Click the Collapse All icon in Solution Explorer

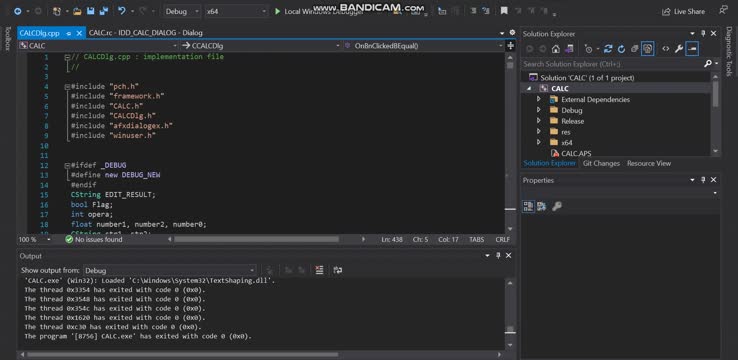(x=634, y=48)
